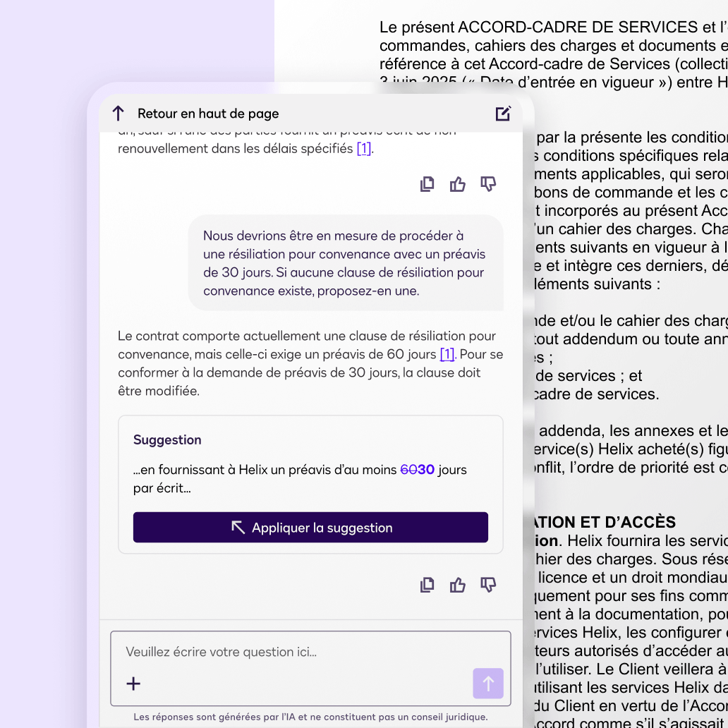This screenshot has height=728, width=728.
Task: Click the copy icon on the first response
Action: click(427, 184)
